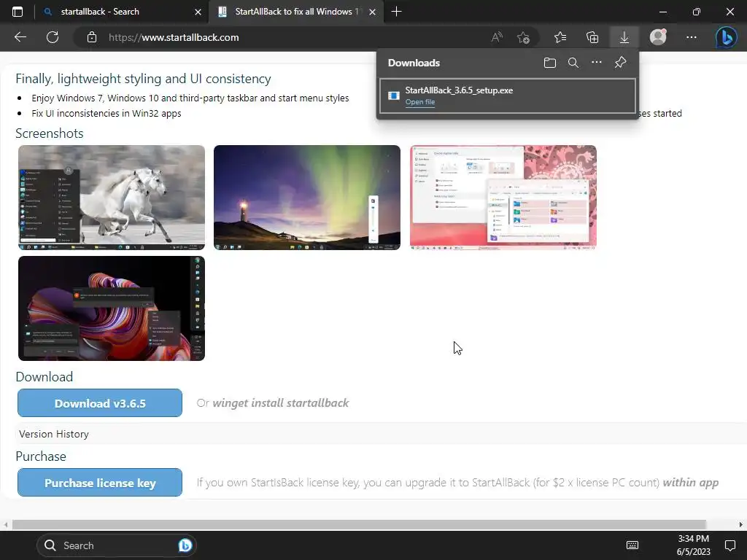Open the downloaded file via Open file link
Viewport: 747px width, 560px height.
[x=419, y=102]
